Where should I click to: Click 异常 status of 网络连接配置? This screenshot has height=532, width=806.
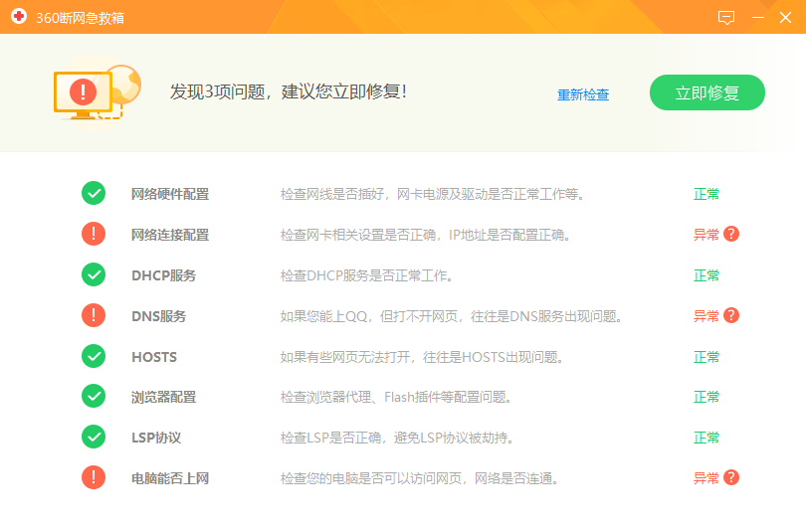point(705,235)
